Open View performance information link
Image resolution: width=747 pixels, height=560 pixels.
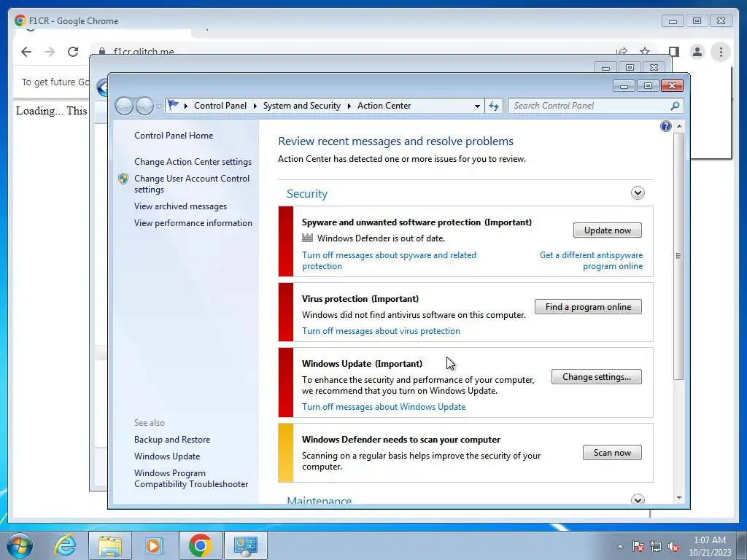[x=193, y=223]
